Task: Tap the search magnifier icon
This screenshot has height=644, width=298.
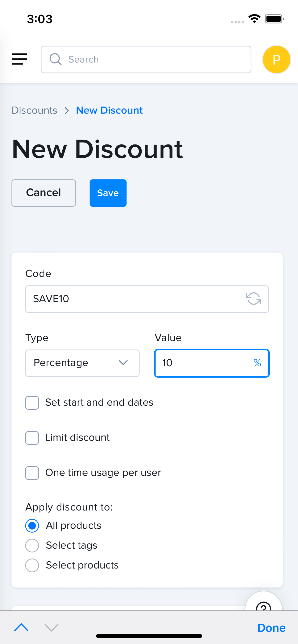Action: pos(55,59)
